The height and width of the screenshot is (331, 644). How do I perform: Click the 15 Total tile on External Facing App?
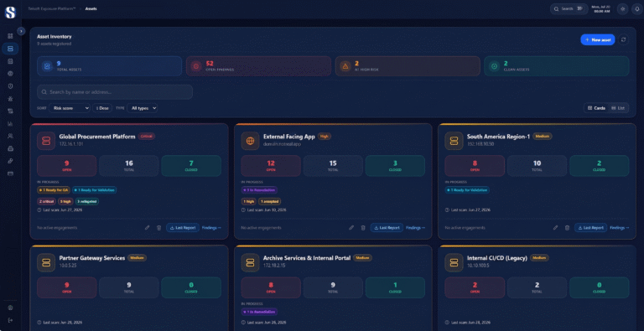(333, 166)
